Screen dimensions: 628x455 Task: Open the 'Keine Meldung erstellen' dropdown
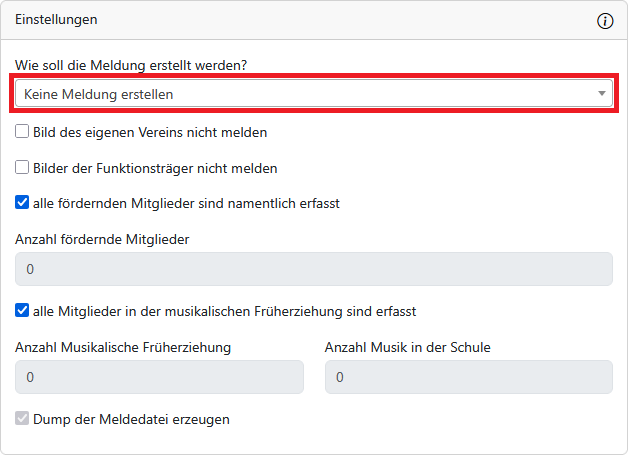click(x=300, y=94)
